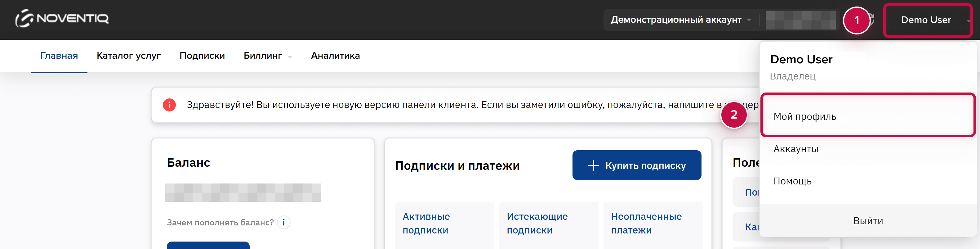
Task: Click the Noventiq logo
Action: (62, 18)
